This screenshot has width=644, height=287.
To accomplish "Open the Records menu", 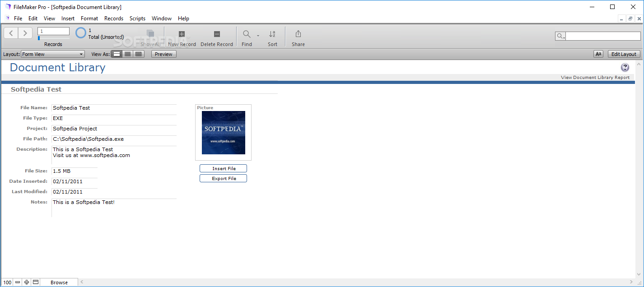I will coord(114,19).
